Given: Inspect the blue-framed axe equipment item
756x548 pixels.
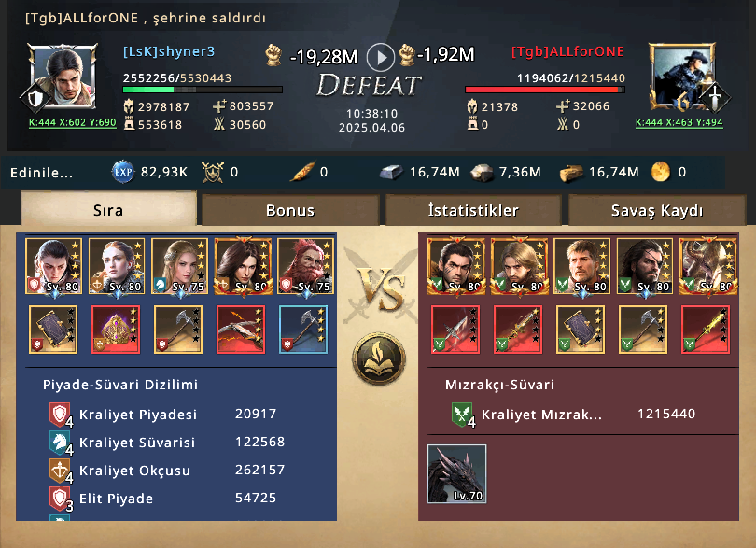Looking at the screenshot, I should coord(303,330).
